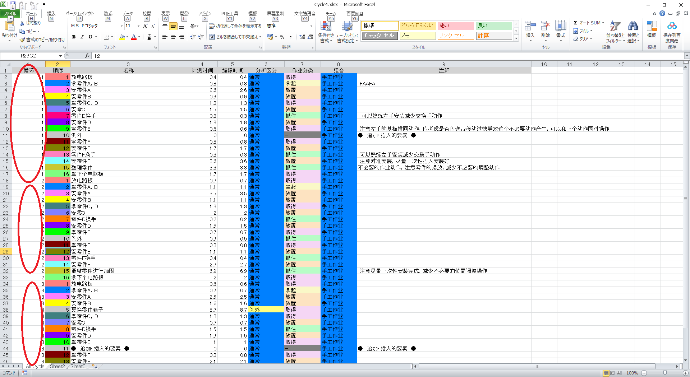Click the formula bar showing 12
Image resolution: width=690 pixels, height=377 pixels.
point(387,56)
